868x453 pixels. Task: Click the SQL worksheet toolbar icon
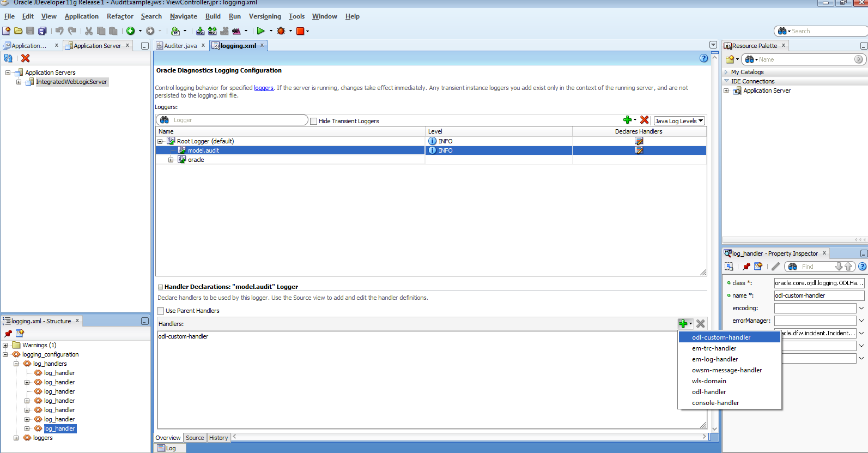[x=175, y=31]
